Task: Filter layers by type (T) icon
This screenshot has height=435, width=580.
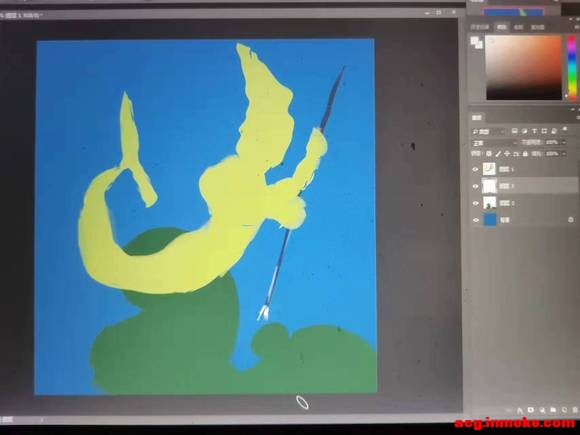Action: coord(534,131)
